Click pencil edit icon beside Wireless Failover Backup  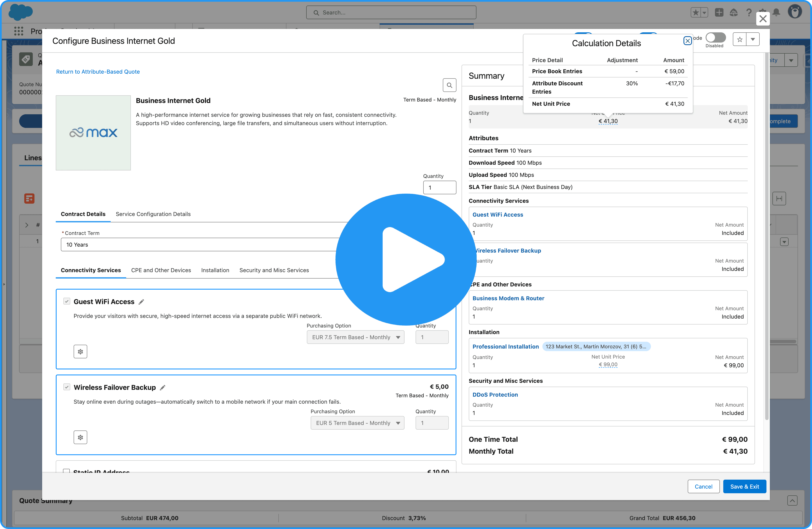pos(163,387)
